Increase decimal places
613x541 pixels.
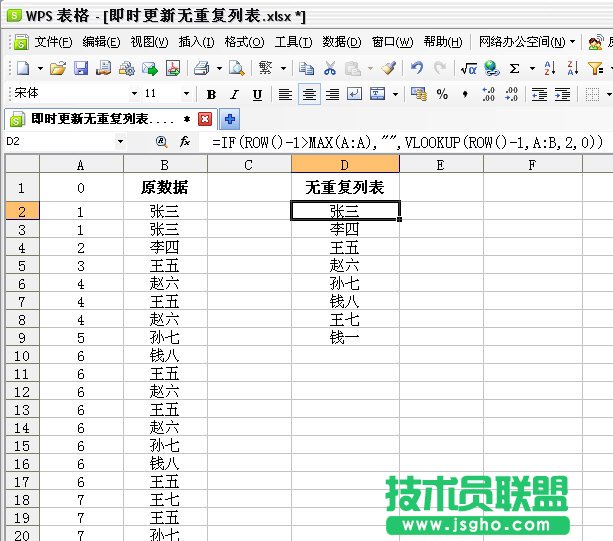488,94
